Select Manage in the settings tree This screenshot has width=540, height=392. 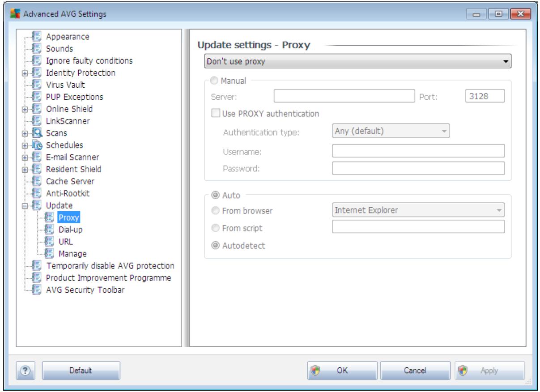coord(72,254)
